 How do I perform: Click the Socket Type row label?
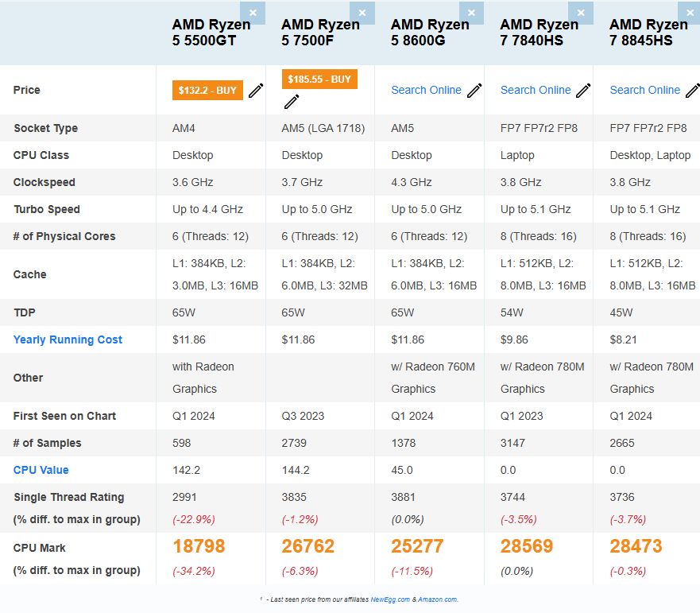45,128
